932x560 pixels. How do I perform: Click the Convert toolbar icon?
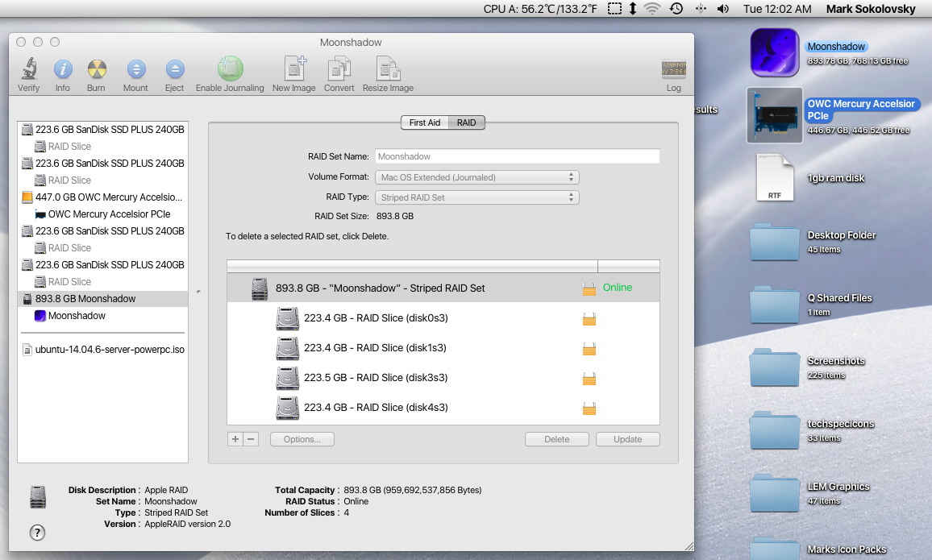click(x=339, y=69)
